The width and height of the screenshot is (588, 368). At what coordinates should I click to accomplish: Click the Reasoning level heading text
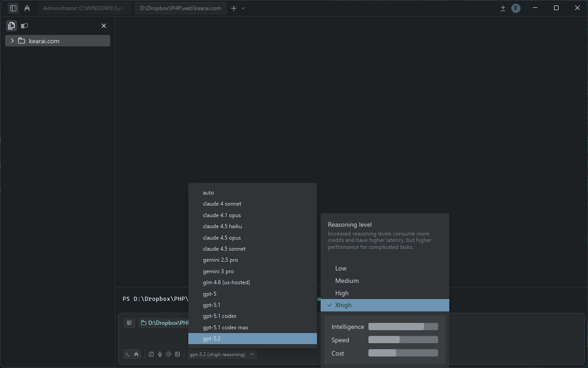click(350, 224)
